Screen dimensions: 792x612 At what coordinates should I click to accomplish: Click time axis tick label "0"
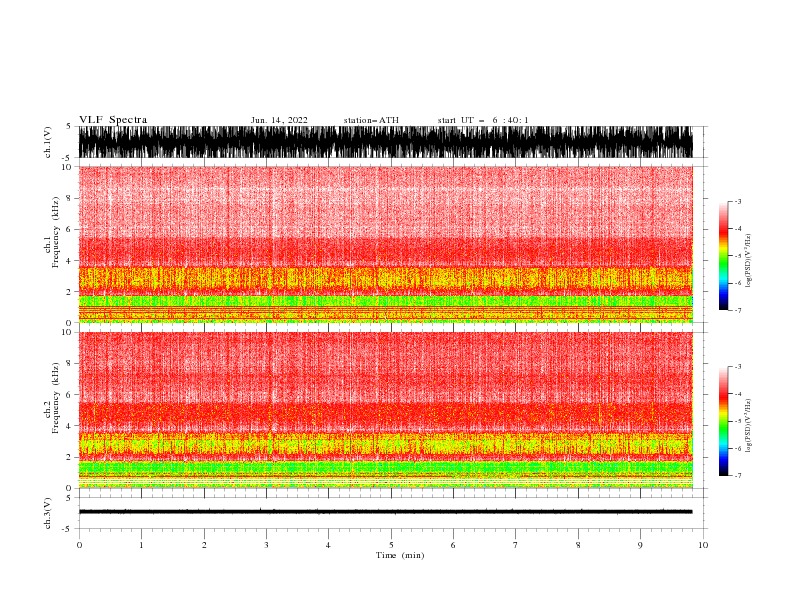(x=79, y=545)
